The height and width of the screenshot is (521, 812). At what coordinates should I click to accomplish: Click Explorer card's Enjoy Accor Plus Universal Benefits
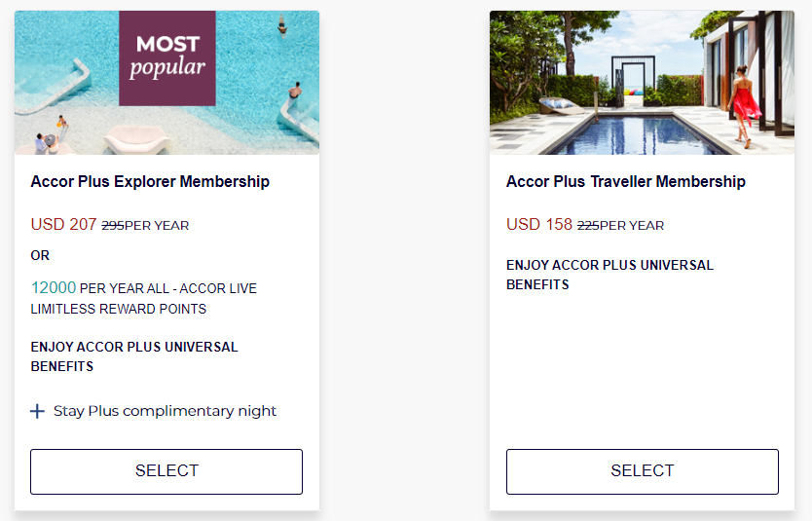(x=134, y=356)
